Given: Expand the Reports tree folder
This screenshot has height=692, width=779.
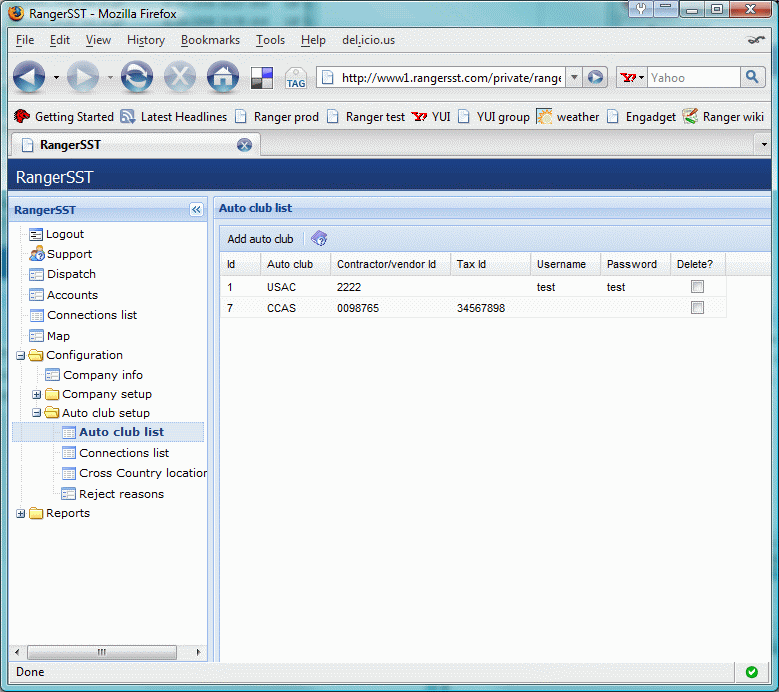Looking at the screenshot, I should (21, 514).
